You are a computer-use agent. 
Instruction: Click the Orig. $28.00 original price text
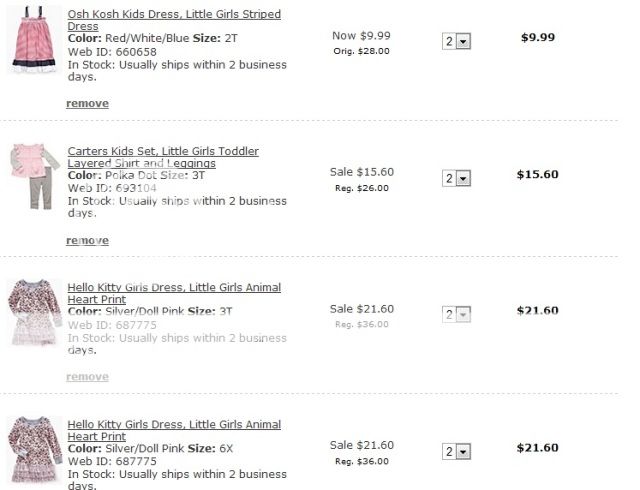pyautogui.click(x=361, y=51)
